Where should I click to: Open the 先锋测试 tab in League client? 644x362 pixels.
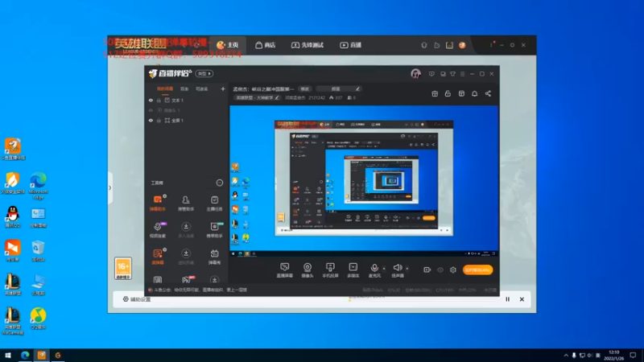click(x=308, y=45)
